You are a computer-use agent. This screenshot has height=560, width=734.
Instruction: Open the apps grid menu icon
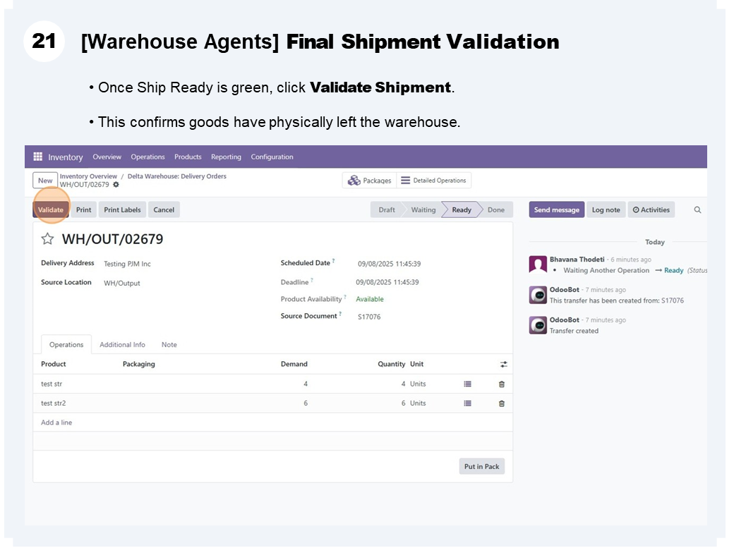(x=37, y=157)
